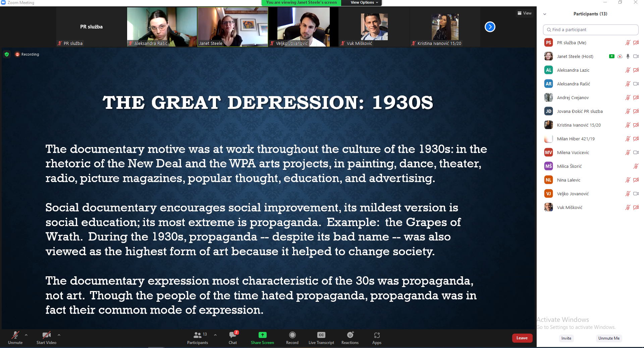Open Zoom Apps button
This screenshot has width=644, height=348.
(x=377, y=338)
